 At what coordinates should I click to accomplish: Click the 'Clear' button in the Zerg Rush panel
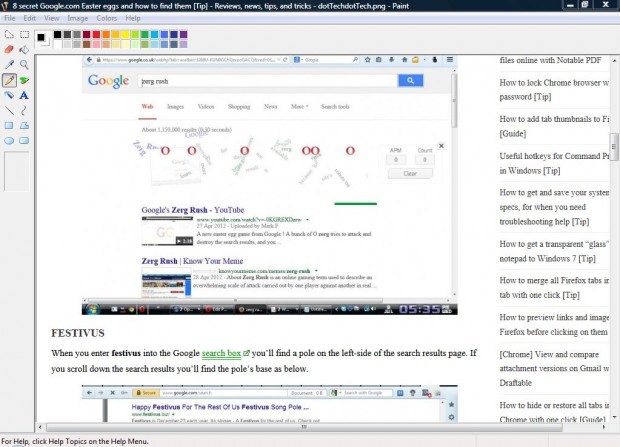tap(410, 174)
